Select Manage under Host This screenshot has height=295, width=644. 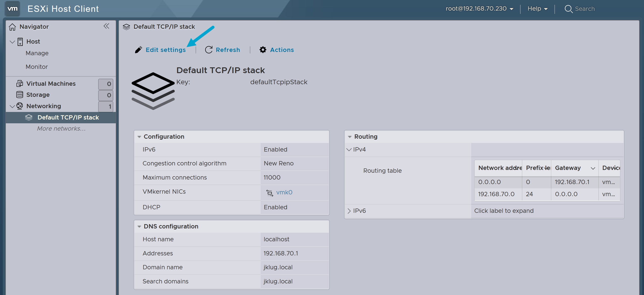point(37,53)
